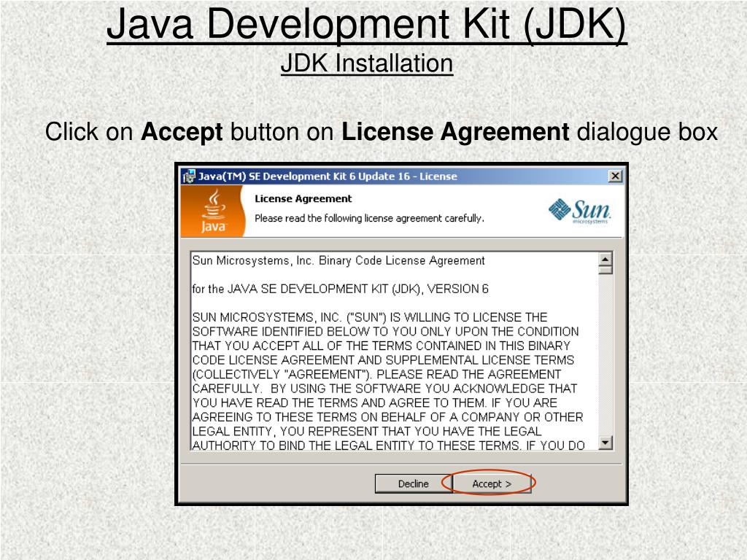The width and height of the screenshot is (747, 560).
Task: Click the line starting 'AGREEING TO THESE TERMS'
Action: 387,417
